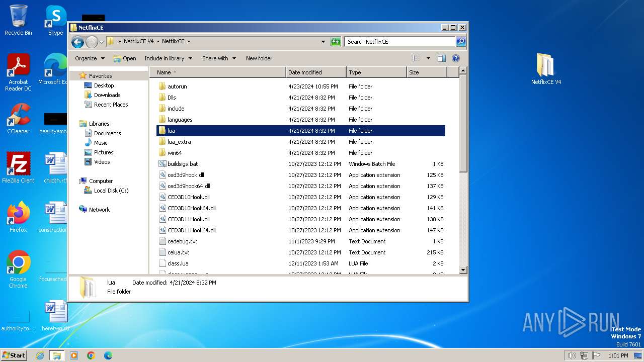This screenshot has height=362, width=644.
Task: Select FileZilla Client desktop shortcut
Action: coord(18,167)
